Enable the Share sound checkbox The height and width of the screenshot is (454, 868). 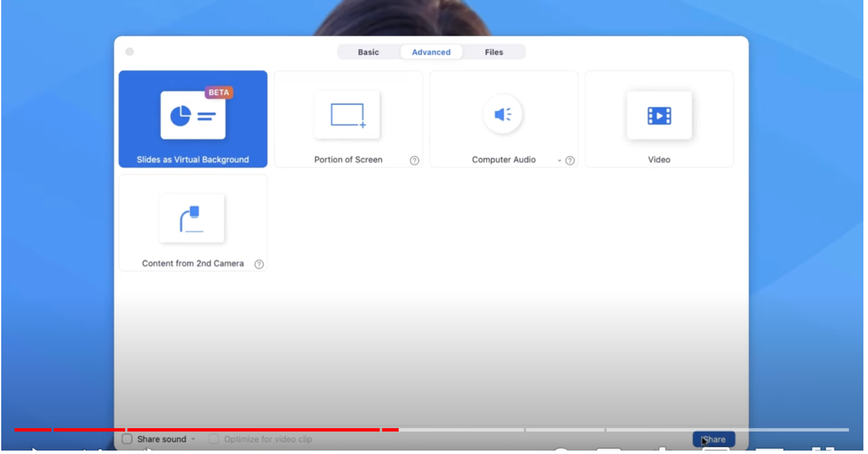pyautogui.click(x=127, y=440)
